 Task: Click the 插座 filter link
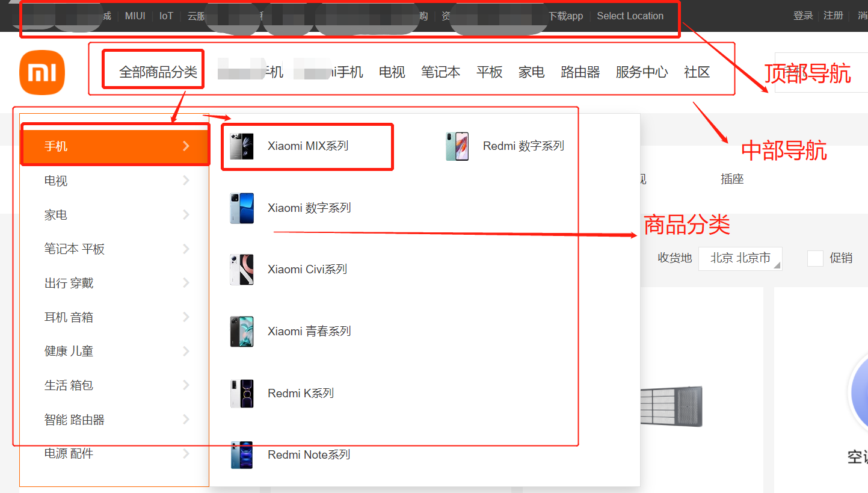(x=732, y=179)
